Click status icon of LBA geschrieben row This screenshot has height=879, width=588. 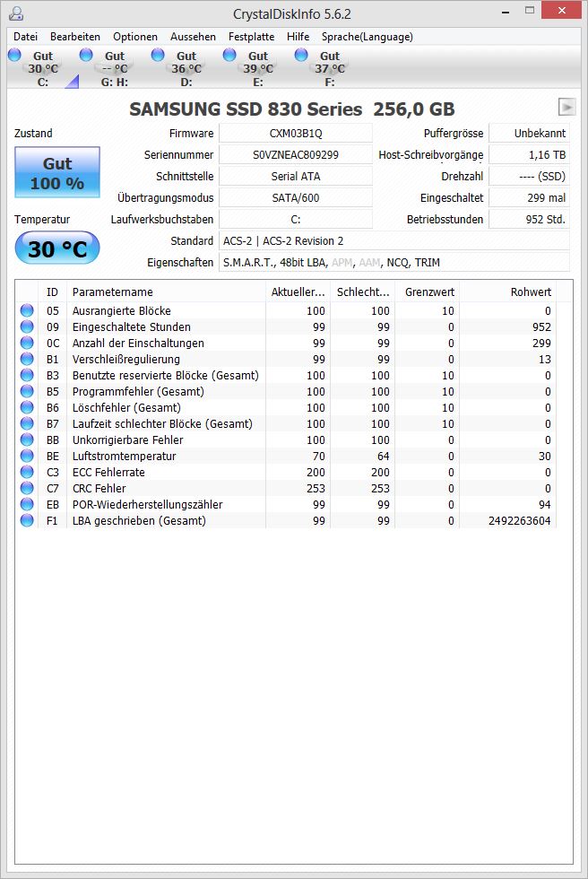pos(27,521)
